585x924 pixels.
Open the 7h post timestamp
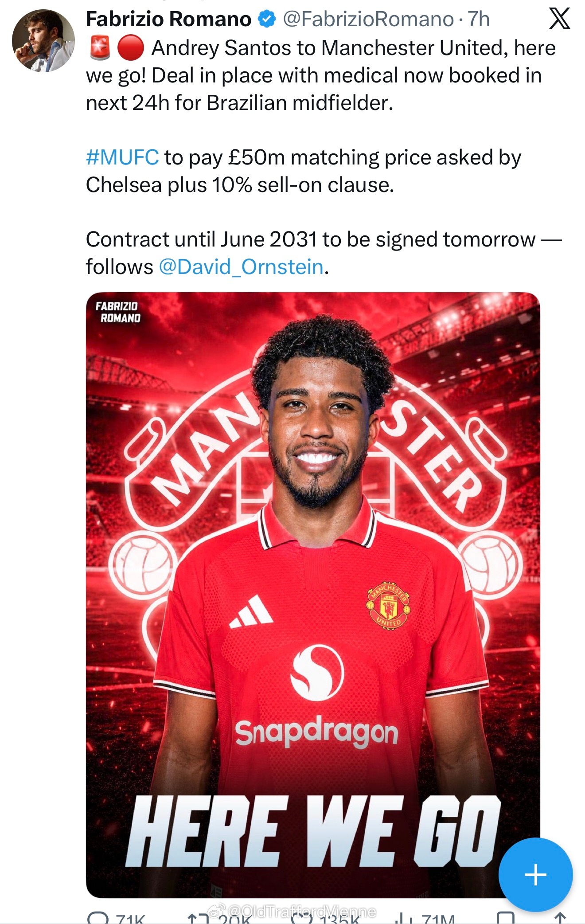click(479, 20)
